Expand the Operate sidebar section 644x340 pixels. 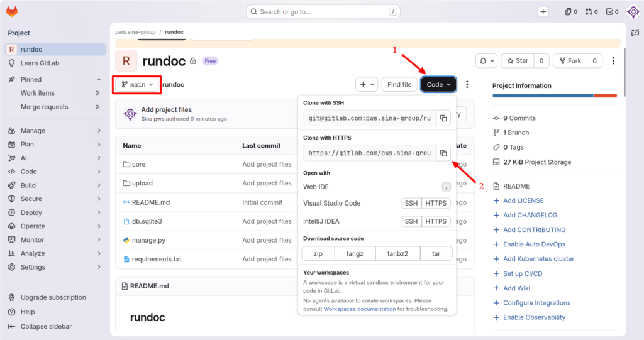[x=55, y=226]
